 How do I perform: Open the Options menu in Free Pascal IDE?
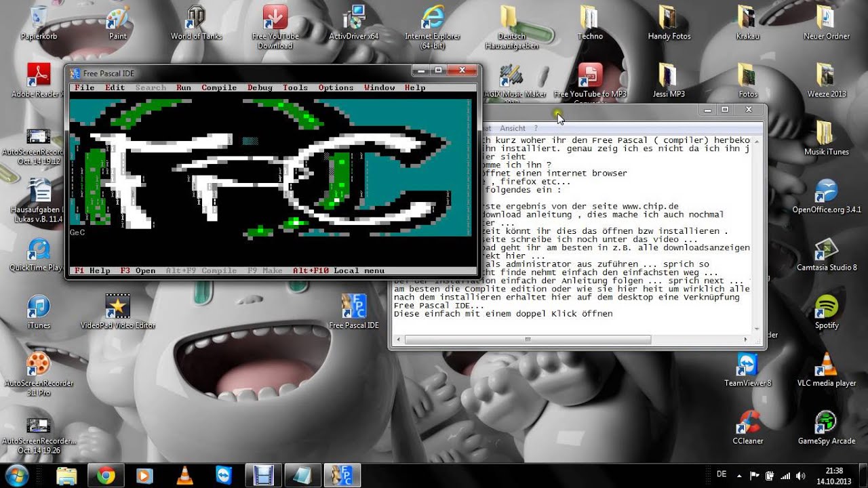click(x=336, y=87)
